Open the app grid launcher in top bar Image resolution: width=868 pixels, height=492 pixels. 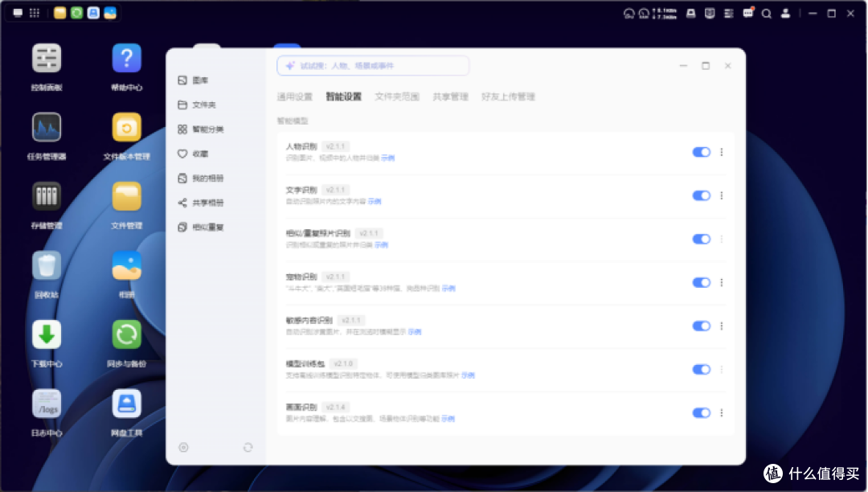(35, 13)
